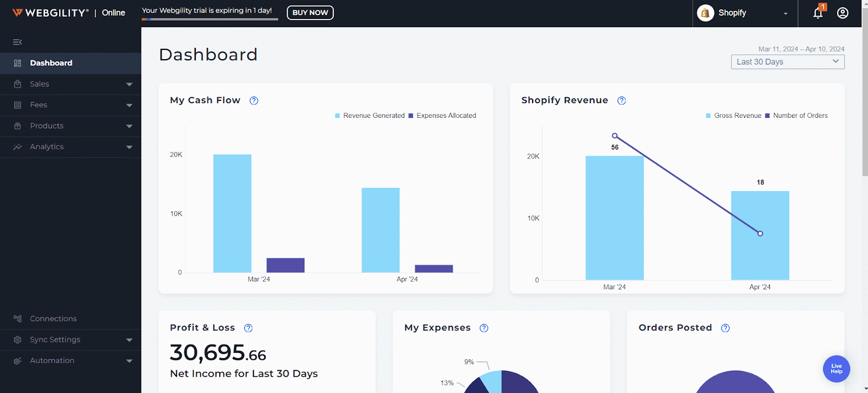Click the Orders Posted help icon
The height and width of the screenshot is (393, 868).
click(x=725, y=328)
